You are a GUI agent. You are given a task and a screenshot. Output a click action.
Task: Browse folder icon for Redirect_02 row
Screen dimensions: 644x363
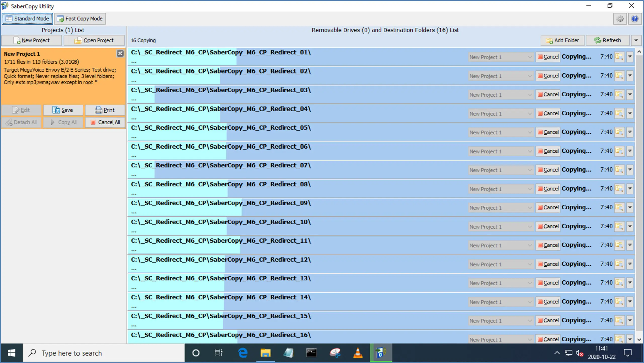click(620, 76)
